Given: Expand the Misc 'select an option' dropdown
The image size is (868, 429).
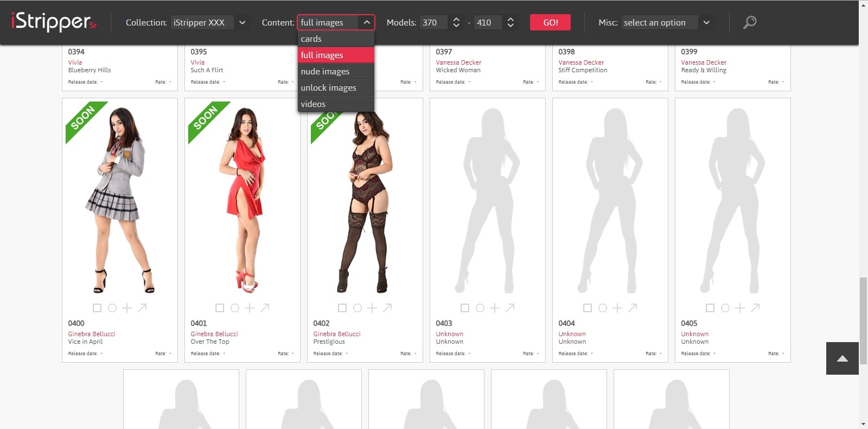Looking at the screenshot, I should (x=666, y=22).
